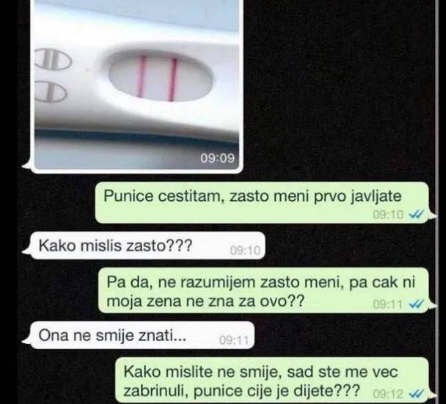Click the text 'moja zena ne zna za ovo??'
446x404 pixels.
click(205, 301)
